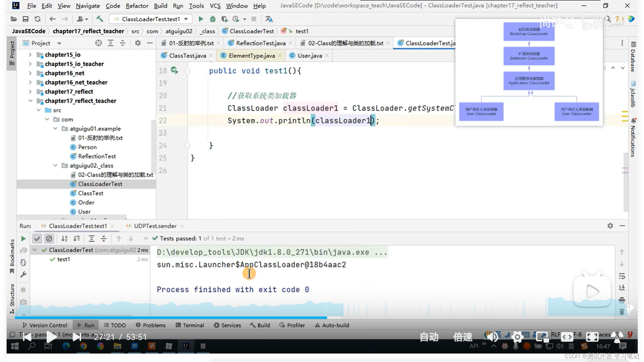
Task: Click Run with Coverage icon
Action: [x=224, y=19]
